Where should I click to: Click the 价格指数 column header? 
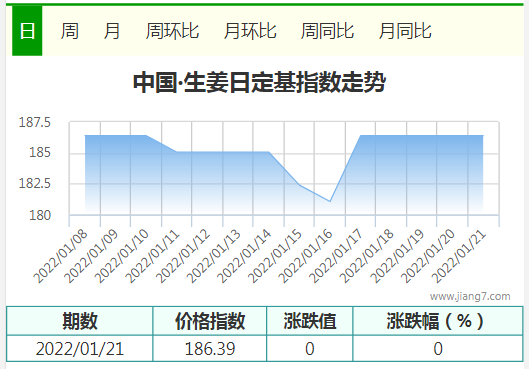[x=210, y=321]
